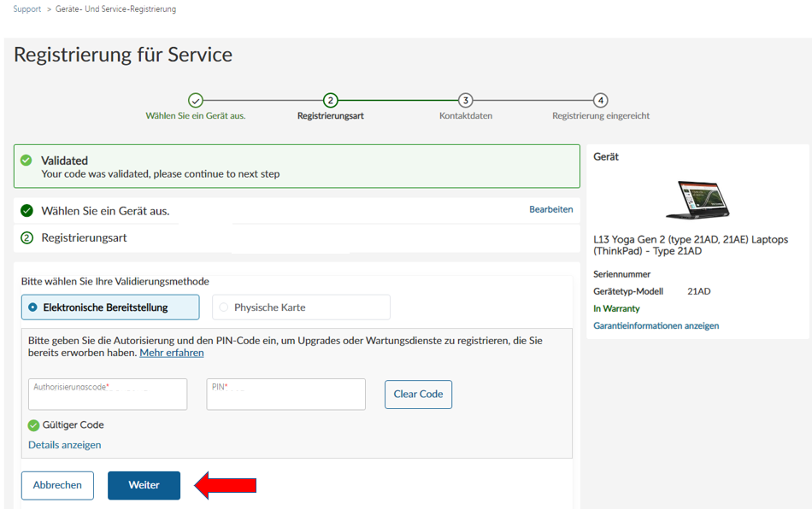Expand Details anzeigen under valid code
The height and width of the screenshot is (509, 812).
pos(65,445)
